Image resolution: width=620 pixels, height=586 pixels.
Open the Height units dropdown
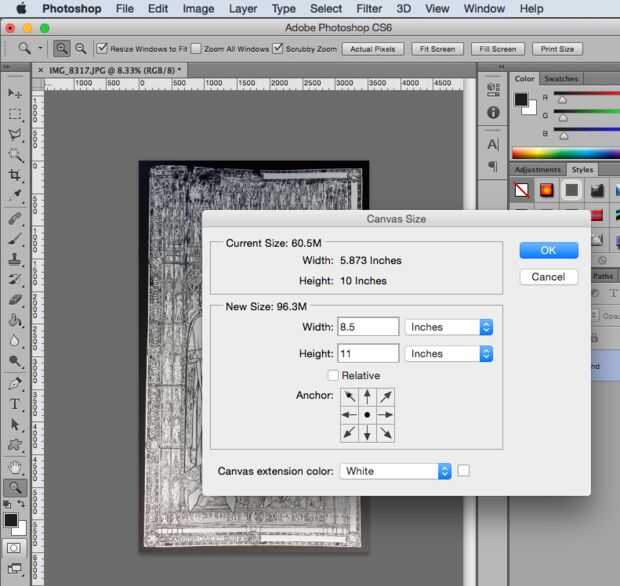(x=449, y=353)
